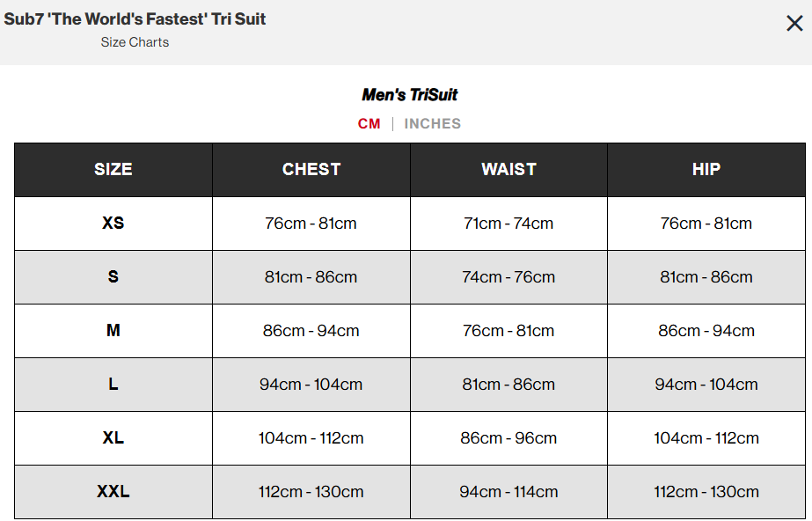
Task: Click the Men's TriSuit chart title
Action: click(x=409, y=95)
